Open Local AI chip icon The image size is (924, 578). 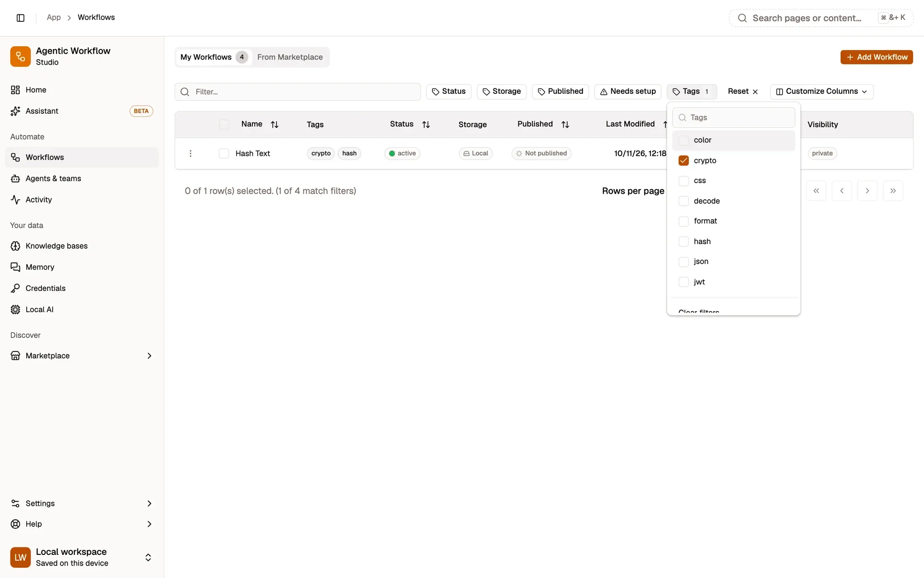[15, 310]
